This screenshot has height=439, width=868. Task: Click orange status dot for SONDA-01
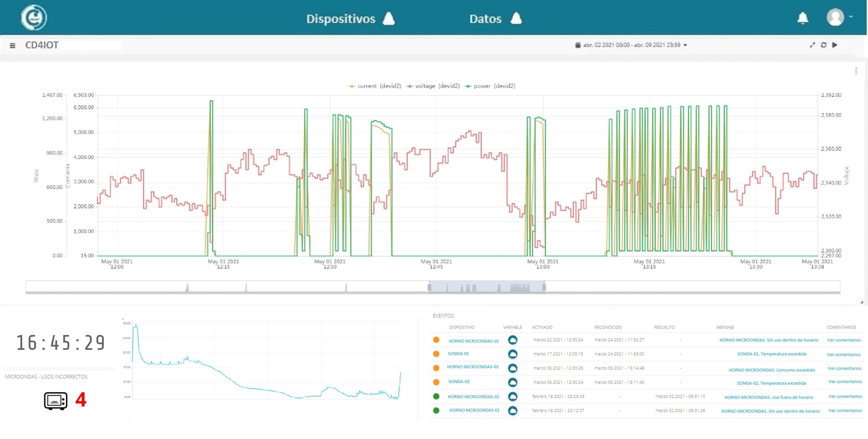(436, 354)
